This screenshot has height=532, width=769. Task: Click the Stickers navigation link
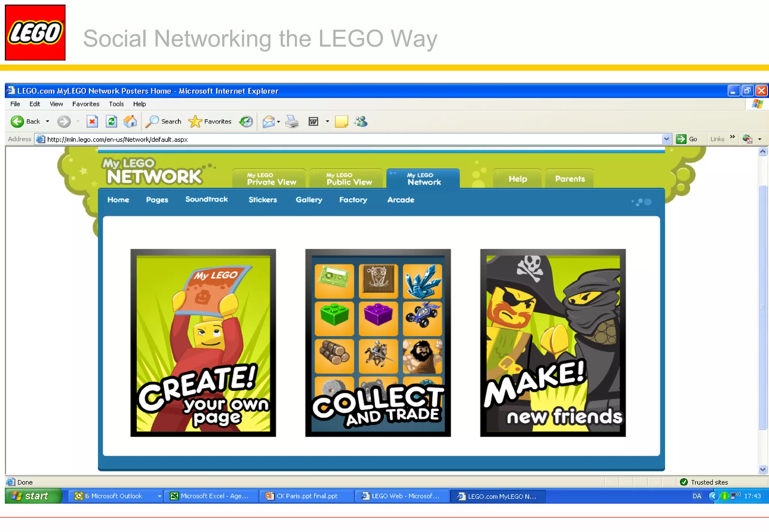[x=262, y=200]
